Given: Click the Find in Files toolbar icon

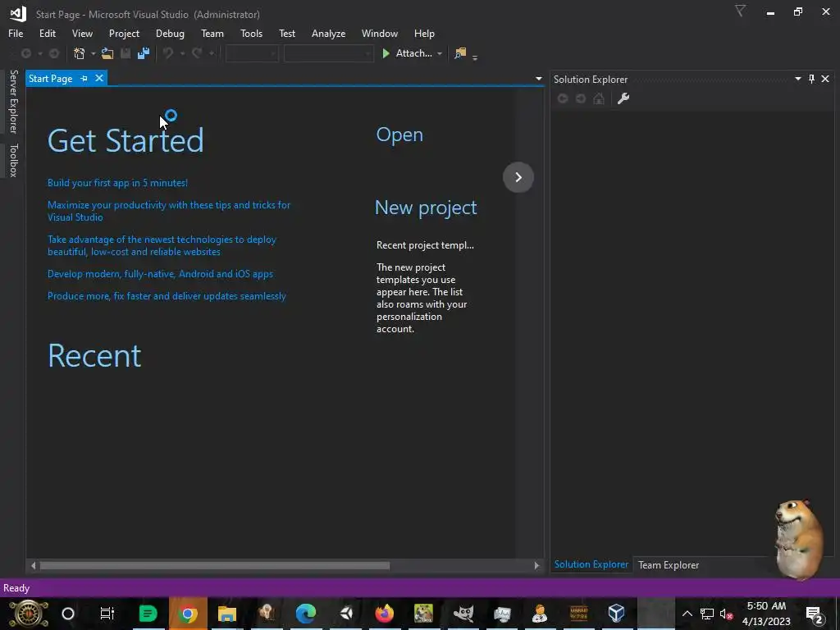Looking at the screenshot, I should 460,53.
